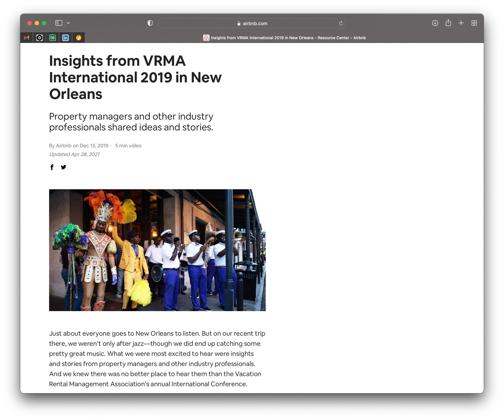Show tab overview grid
The image size is (504, 420).
tap(474, 23)
